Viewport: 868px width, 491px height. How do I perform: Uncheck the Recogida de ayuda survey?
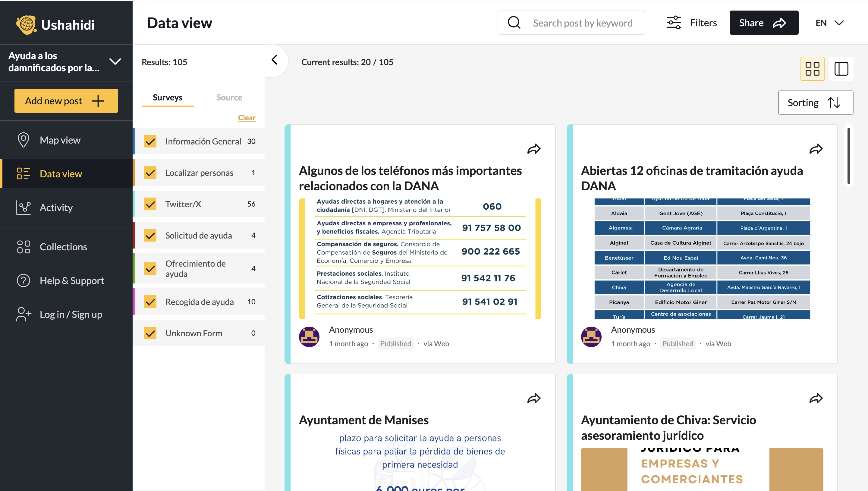point(150,302)
